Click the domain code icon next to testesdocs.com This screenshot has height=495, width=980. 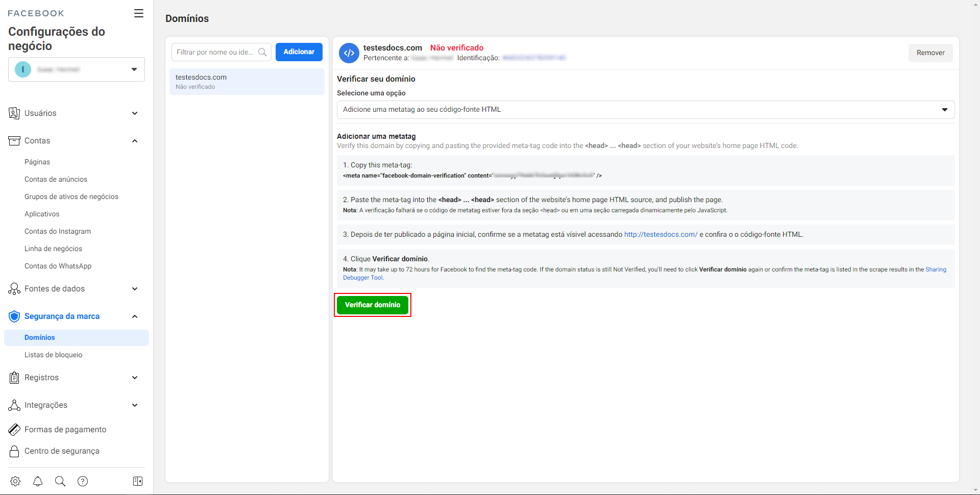click(349, 53)
